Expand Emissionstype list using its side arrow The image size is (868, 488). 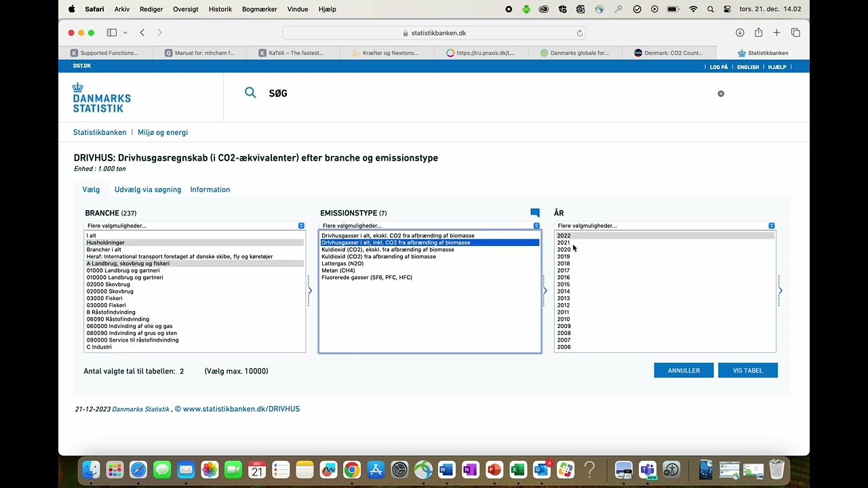(x=545, y=291)
